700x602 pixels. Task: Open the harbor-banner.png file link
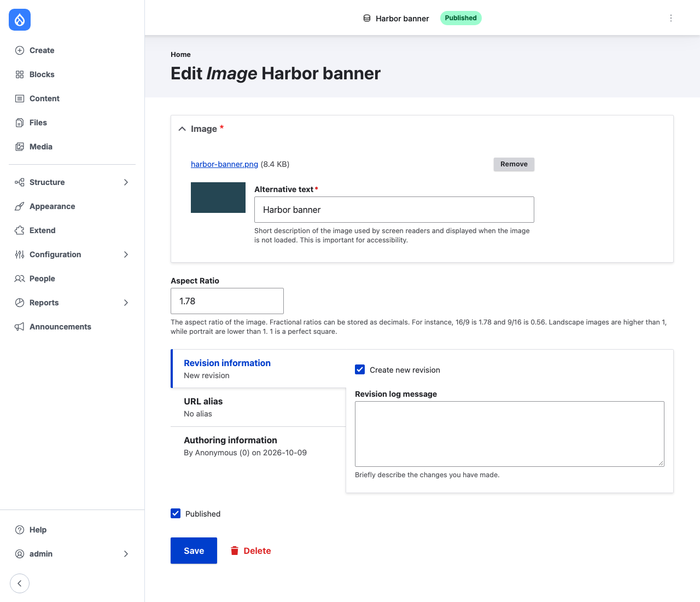click(224, 164)
